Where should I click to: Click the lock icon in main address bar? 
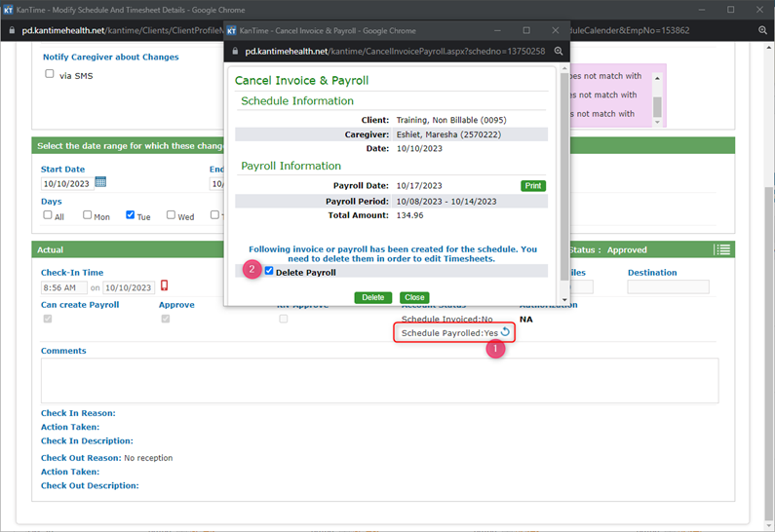pos(11,30)
